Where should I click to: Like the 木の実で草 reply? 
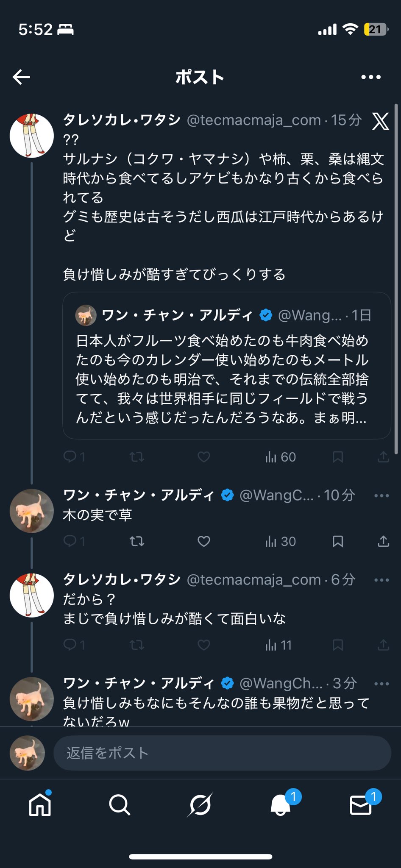click(x=204, y=541)
